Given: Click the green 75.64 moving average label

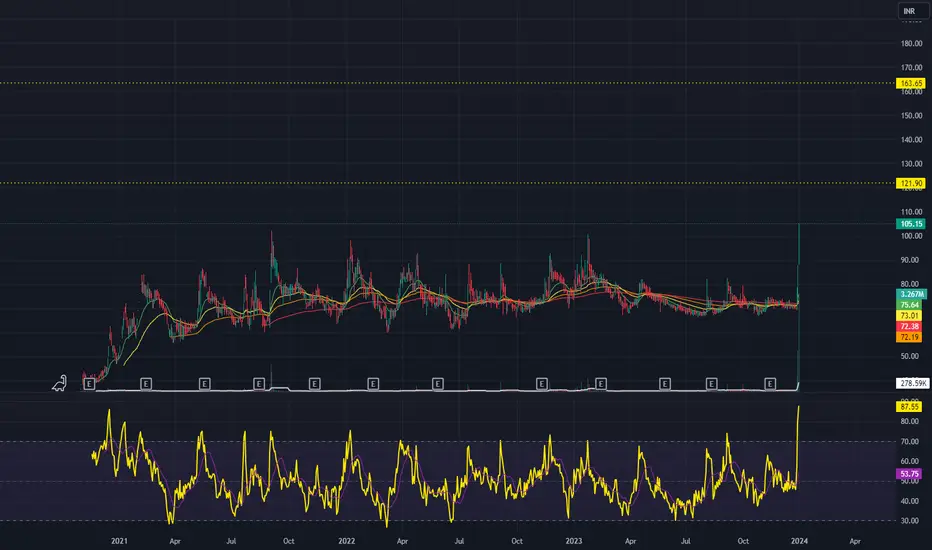Looking at the screenshot, I should (909, 305).
